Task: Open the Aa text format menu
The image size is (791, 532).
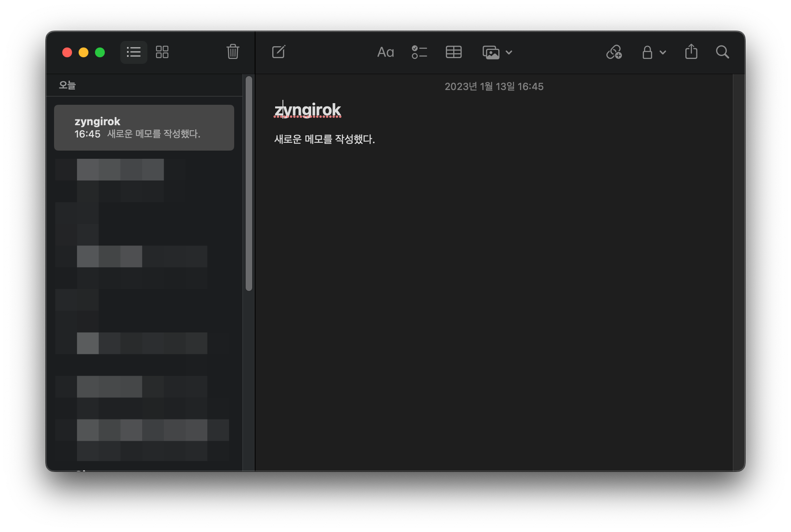Action: click(x=385, y=52)
